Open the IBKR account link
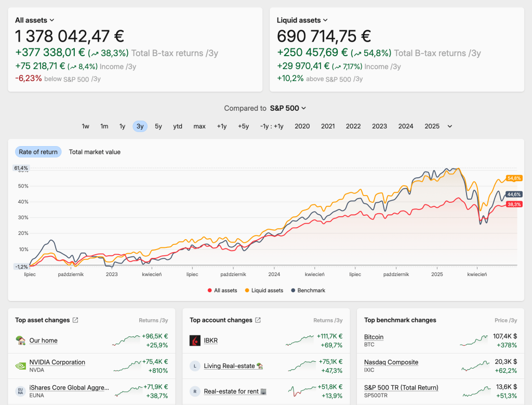This screenshot has height=405, width=532. 211,341
